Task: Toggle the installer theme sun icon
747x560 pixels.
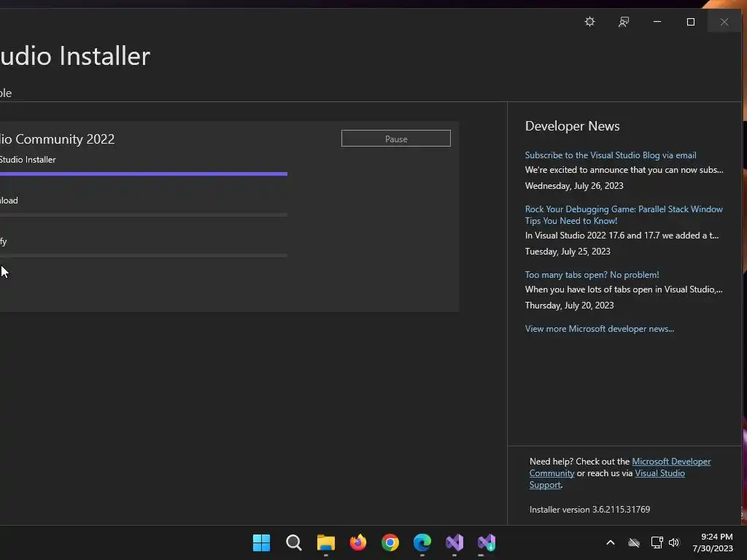Action: tap(589, 22)
